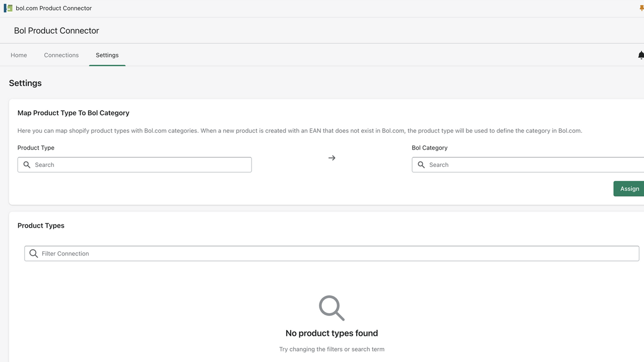This screenshot has height=362, width=644.
Task: Click the Filter Connection search field
Action: point(332,253)
